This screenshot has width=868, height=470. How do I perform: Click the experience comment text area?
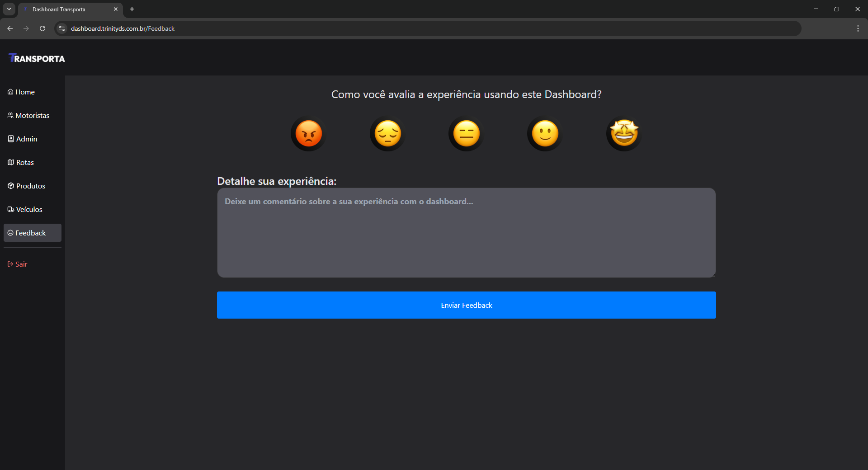click(466, 233)
